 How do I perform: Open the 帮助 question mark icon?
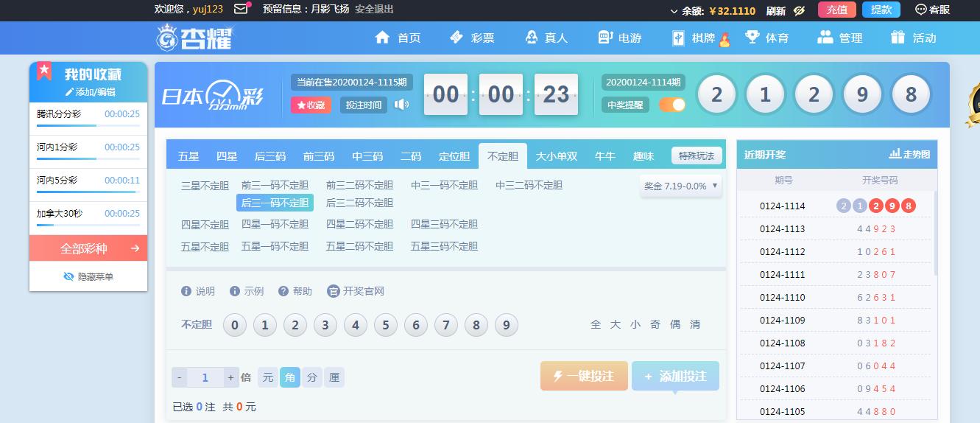click(x=283, y=291)
